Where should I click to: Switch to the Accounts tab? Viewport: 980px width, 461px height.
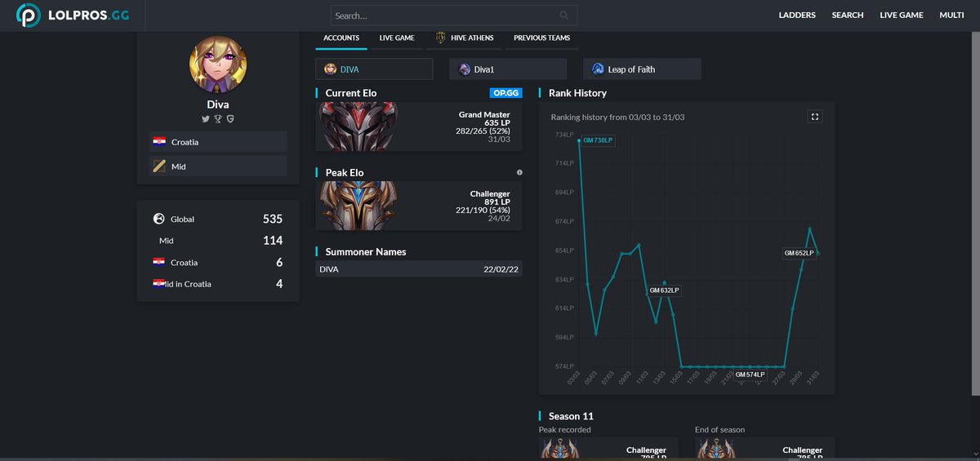[x=341, y=38]
